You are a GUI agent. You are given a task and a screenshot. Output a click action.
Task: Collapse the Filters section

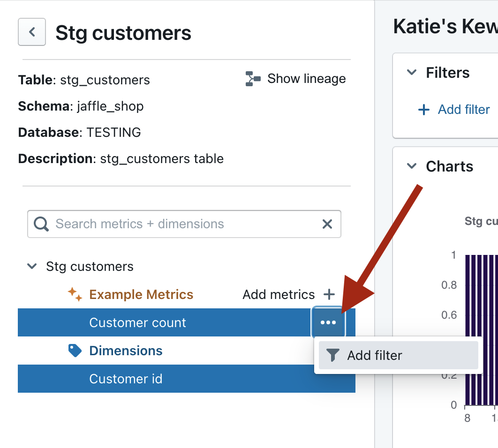412,73
